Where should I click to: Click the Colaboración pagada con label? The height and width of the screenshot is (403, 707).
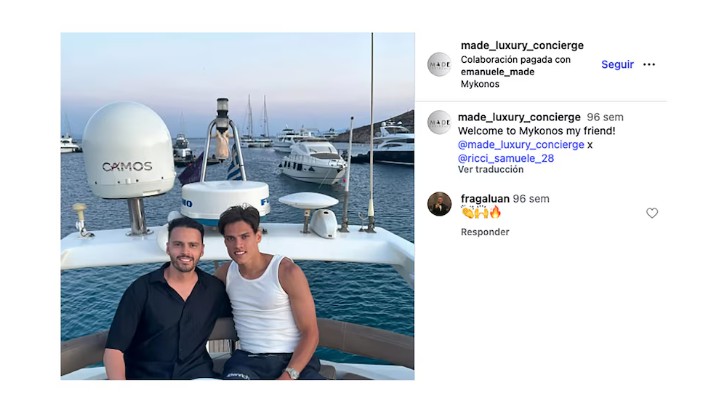pyautogui.click(x=515, y=59)
